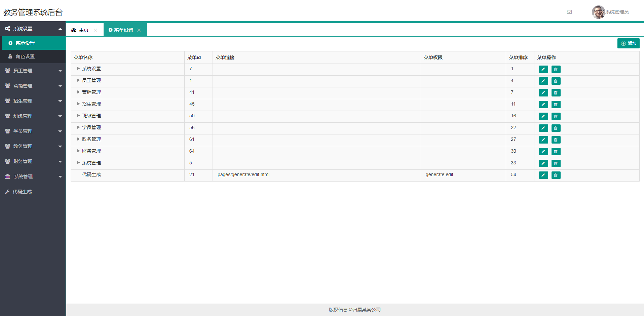Delete the 系统管理 table row
Image resolution: width=644 pixels, height=316 pixels.
556,163
